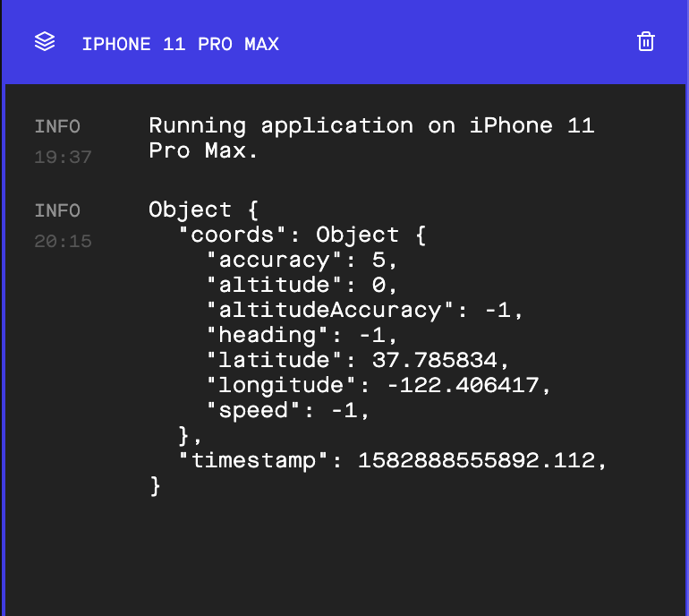
Task: Select the "accuracy": 5 line
Action: point(302,260)
